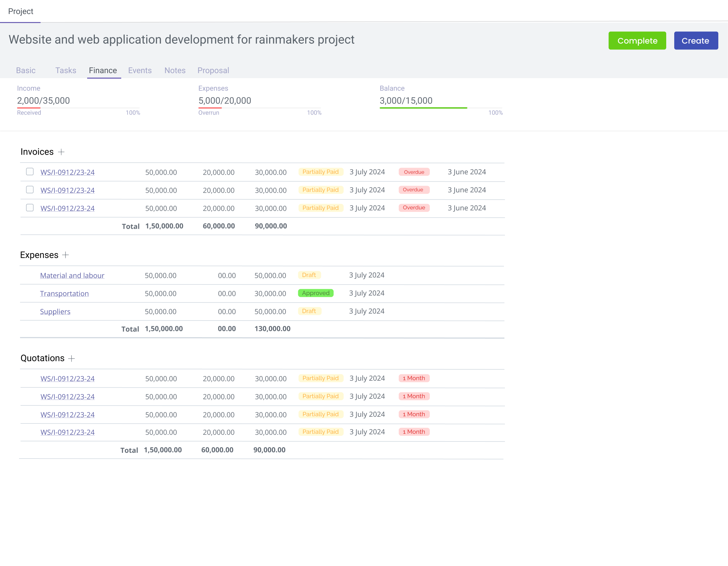The height and width of the screenshot is (566, 728).
Task: Open the Suppliers expense link
Action: point(55,312)
